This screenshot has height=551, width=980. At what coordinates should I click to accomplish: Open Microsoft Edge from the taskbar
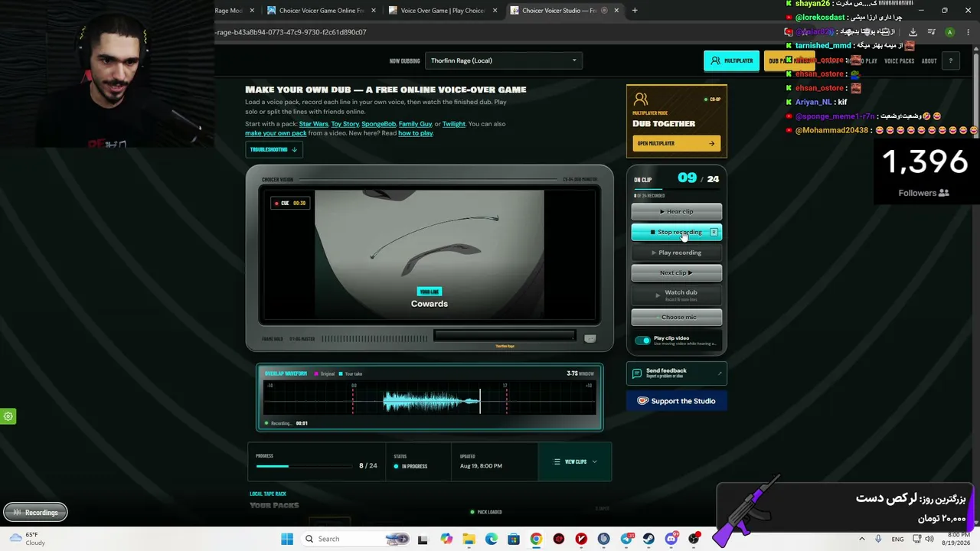point(492,539)
